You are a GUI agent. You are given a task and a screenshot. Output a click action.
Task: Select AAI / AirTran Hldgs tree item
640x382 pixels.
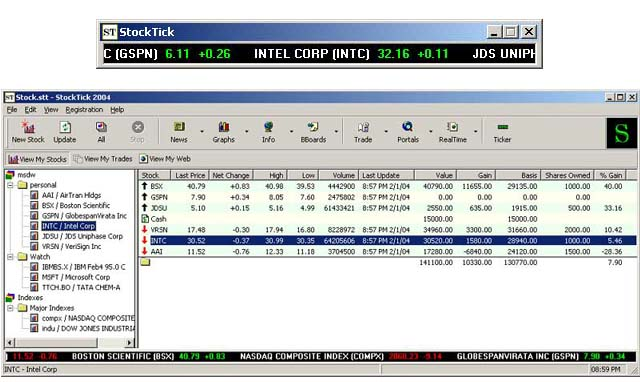click(x=71, y=195)
